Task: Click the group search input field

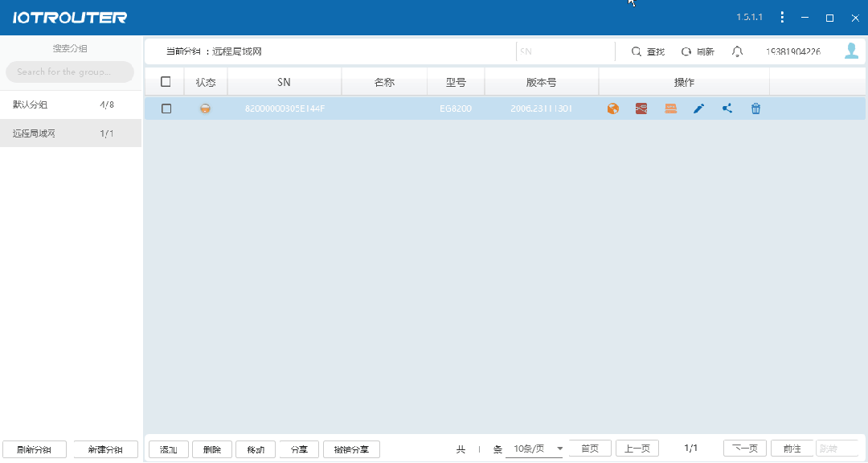Action: [69, 72]
